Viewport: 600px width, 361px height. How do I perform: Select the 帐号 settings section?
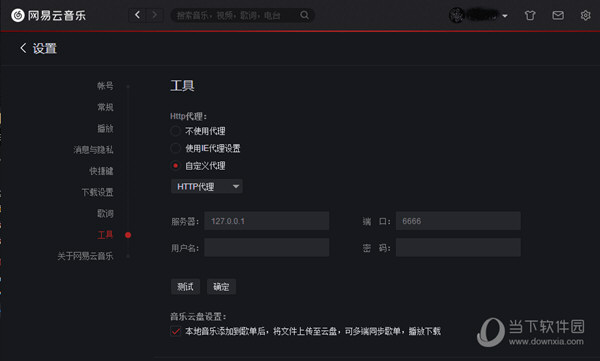click(x=105, y=86)
